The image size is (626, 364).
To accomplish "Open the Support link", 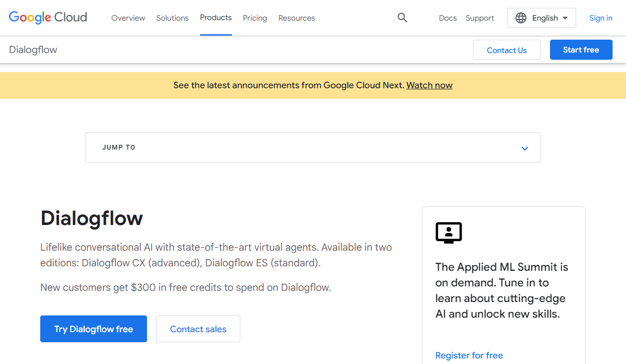I will point(480,18).
